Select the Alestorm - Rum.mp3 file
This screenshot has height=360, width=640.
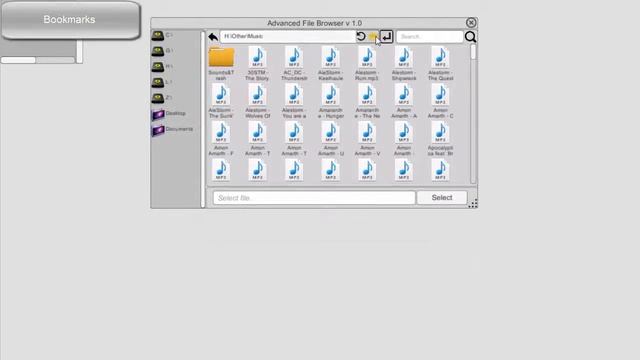(x=367, y=63)
